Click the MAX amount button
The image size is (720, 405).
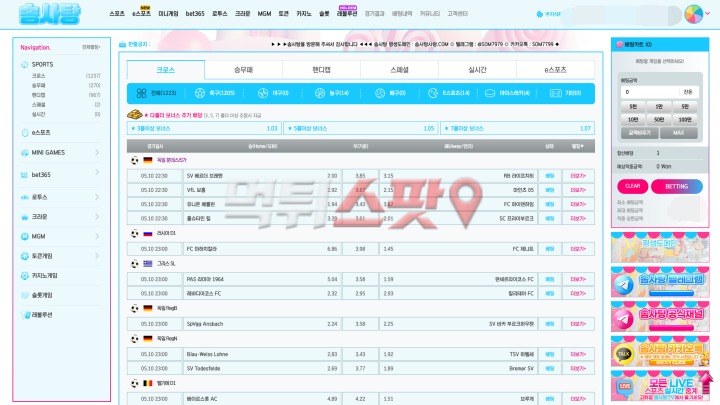(x=679, y=133)
